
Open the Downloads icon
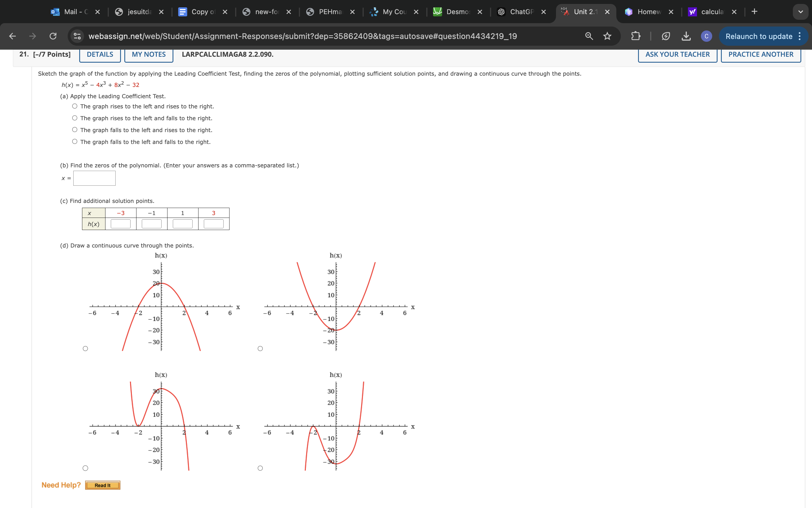(x=686, y=36)
